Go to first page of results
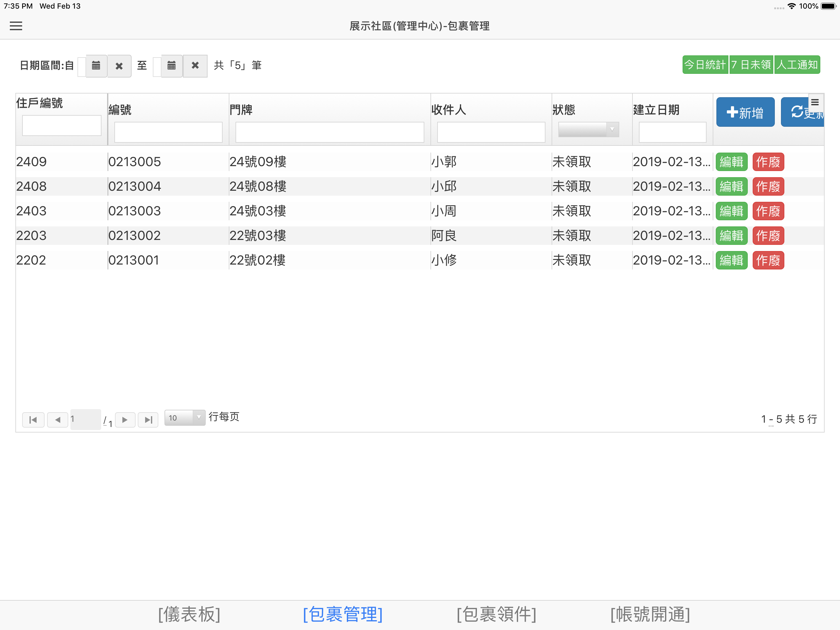This screenshot has height=630, width=840. tap(34, 420)
